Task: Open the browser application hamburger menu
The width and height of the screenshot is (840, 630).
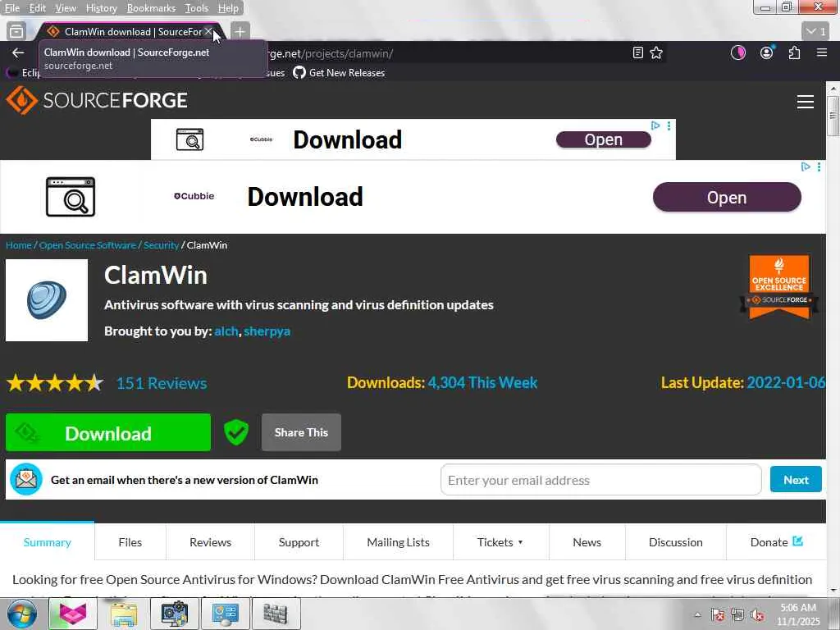Action: [x=822, y=52]
